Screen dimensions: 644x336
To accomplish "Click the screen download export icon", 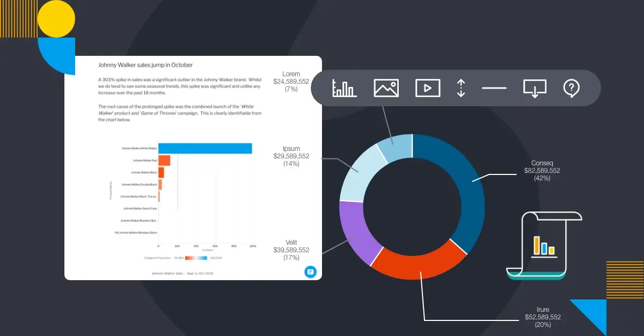I will point(535,89).
